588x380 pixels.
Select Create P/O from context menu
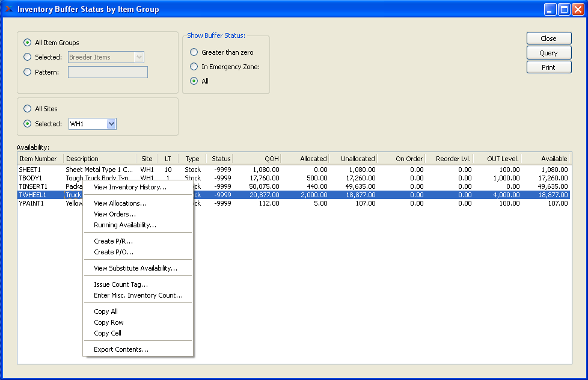(114, 252)
